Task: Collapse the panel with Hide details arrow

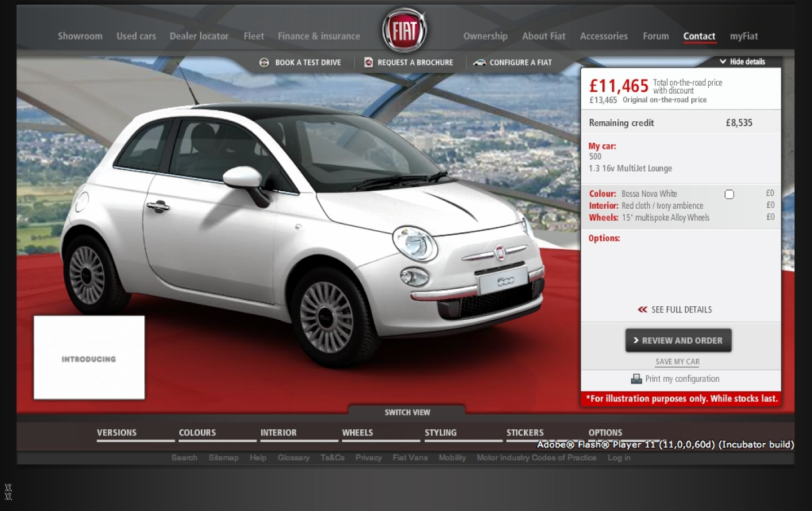Action: coord(723,61)
